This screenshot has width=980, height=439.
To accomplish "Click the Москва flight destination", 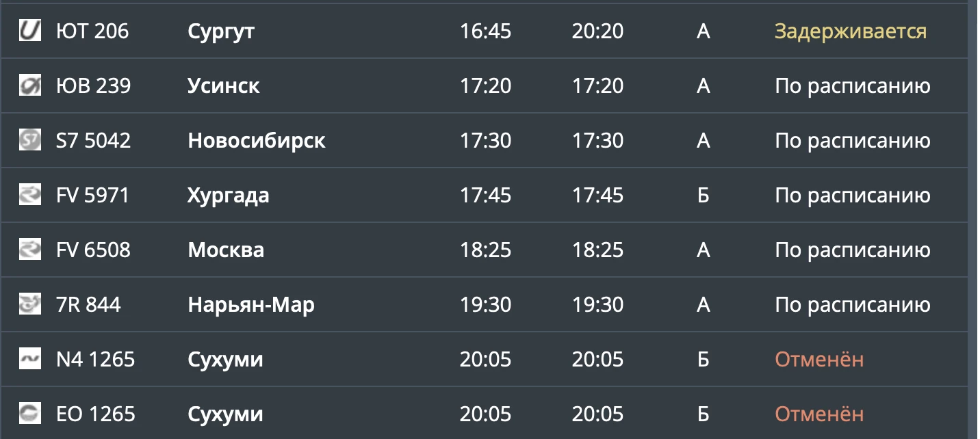I will 226,250.
